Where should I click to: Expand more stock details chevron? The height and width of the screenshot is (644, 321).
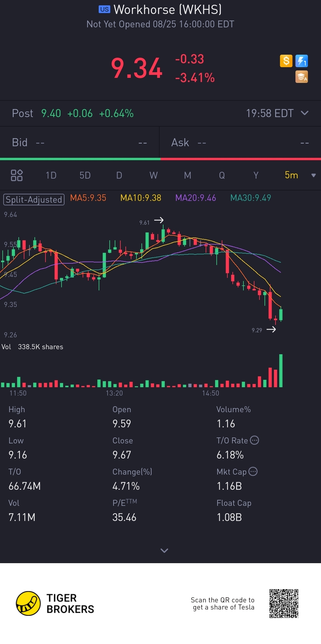click(x=164, y=550)
